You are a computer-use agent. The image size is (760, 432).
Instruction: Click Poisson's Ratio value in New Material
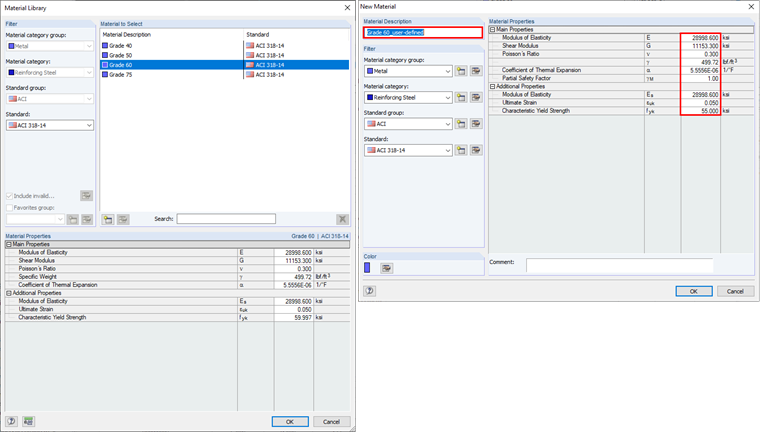pyautogui.click(x=700, y=54)
